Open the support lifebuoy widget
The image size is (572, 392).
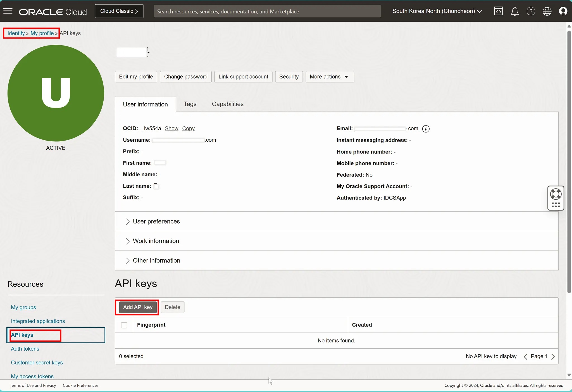(x=556, y=194)
